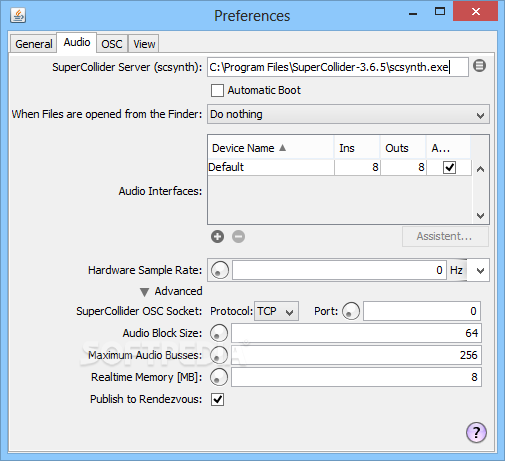Collapse the Advanced section triangle

144,292
